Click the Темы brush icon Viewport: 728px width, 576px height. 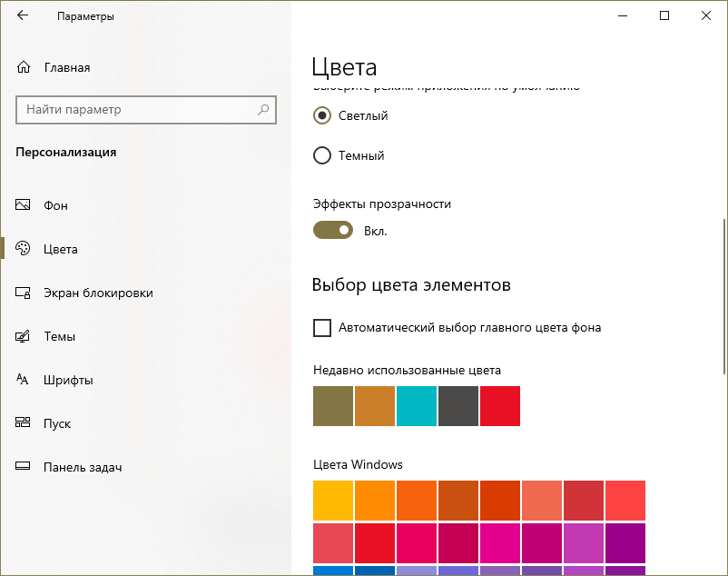(x=24, y=336)
